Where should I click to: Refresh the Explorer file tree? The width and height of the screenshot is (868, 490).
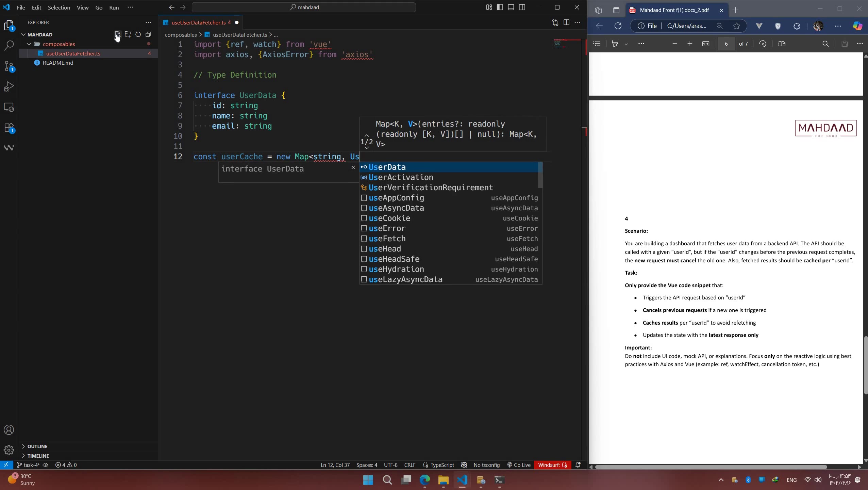[138, 34]
